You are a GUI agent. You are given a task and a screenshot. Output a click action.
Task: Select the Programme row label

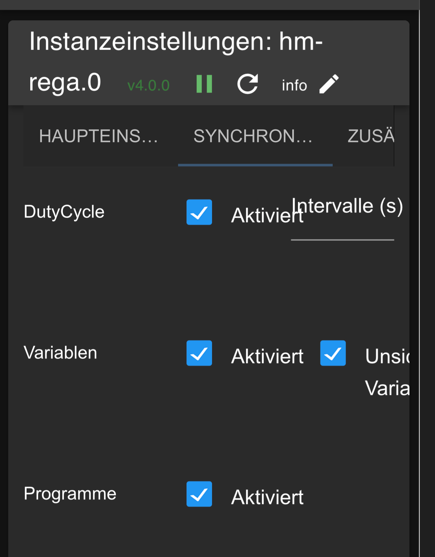pos(70,494)
